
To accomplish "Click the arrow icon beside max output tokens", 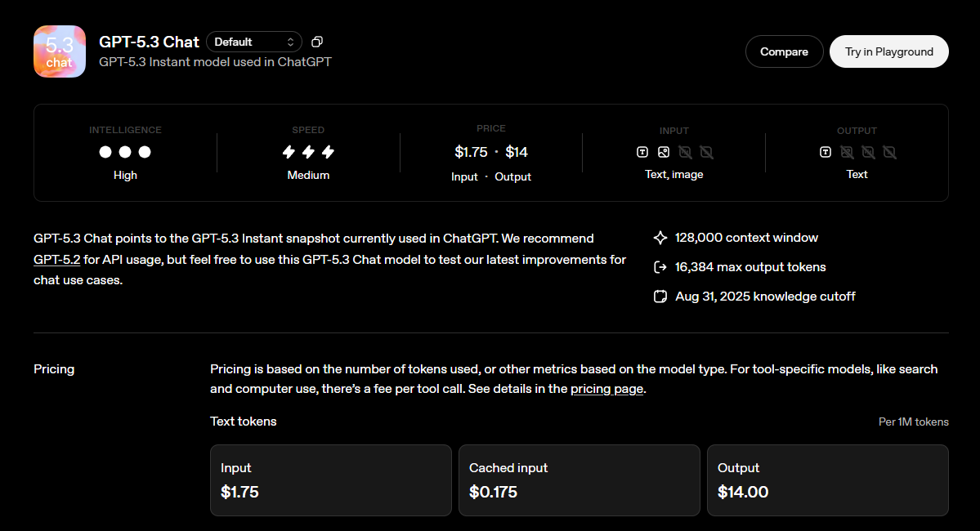I will 660,266.
